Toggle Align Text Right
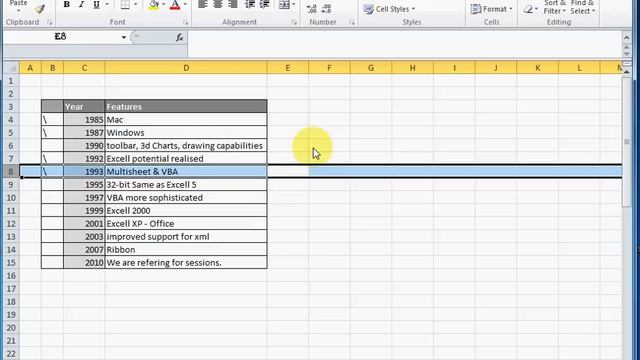This screenshot has width=640, height=360. (x=233, y=5)
